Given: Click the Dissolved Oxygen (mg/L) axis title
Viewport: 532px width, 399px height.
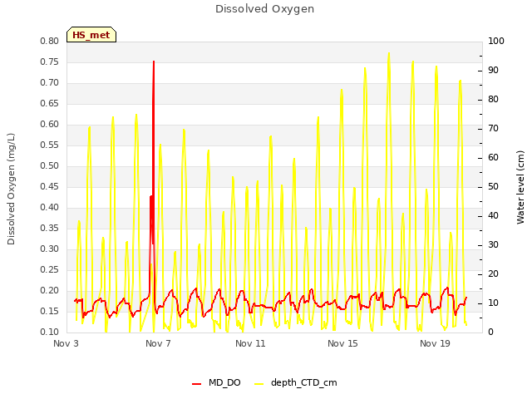Looking at the screenshot, I should click(x=11, y=189).
